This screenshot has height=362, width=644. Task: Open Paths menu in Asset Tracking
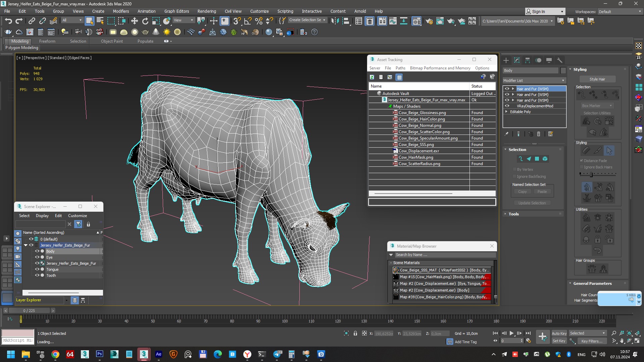tap(400, 68)
